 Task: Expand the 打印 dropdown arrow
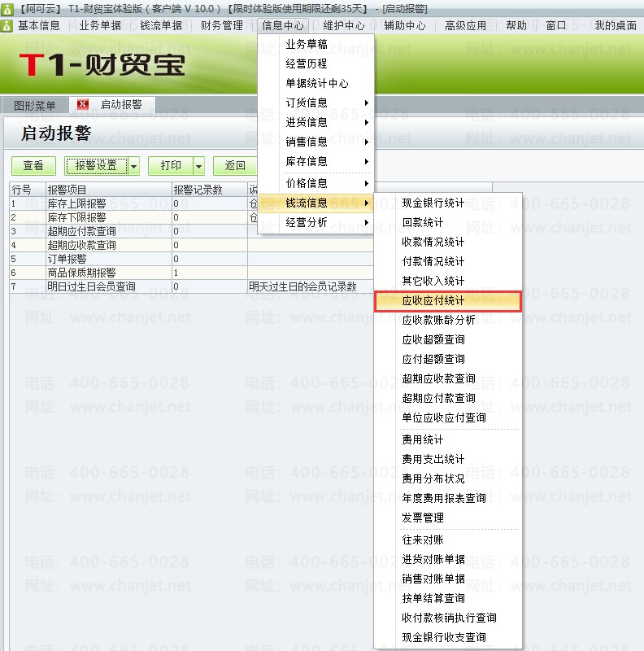tap(199, 166)
